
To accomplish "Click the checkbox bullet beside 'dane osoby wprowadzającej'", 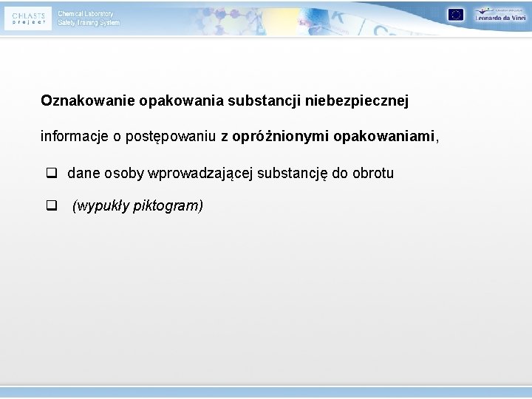I will point(52,173).
